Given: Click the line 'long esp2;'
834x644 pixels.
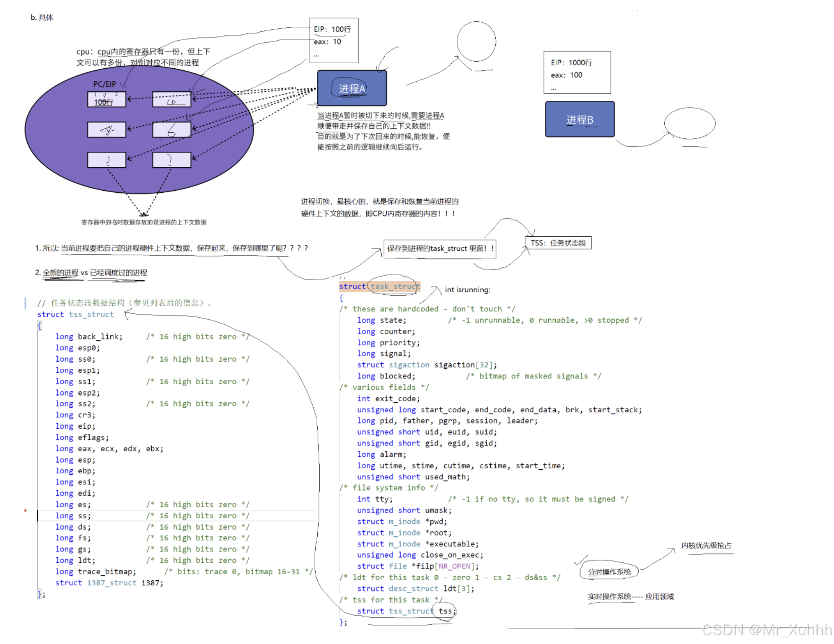Looking at the screenshot, I should [78, 393].
